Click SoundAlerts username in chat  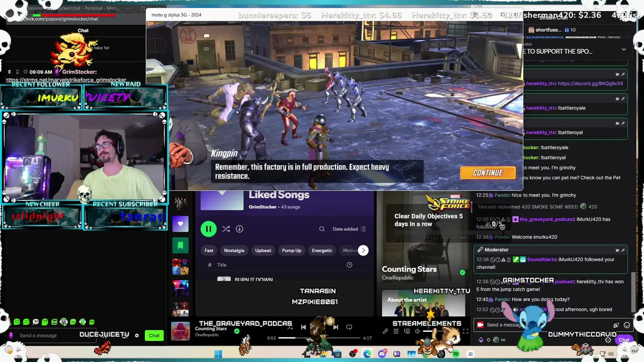pyautogui.click(x=541, y=259)
